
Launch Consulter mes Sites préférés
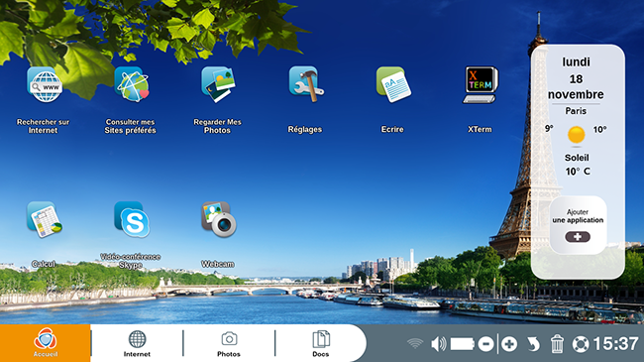pyautogui.click(x=132, y=84)
